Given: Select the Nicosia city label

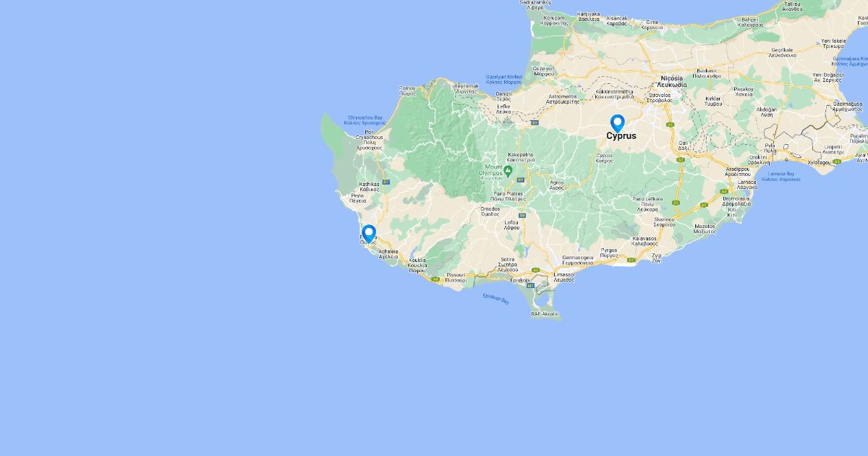Looking at the screenshot, I should [x=672, y=81].
